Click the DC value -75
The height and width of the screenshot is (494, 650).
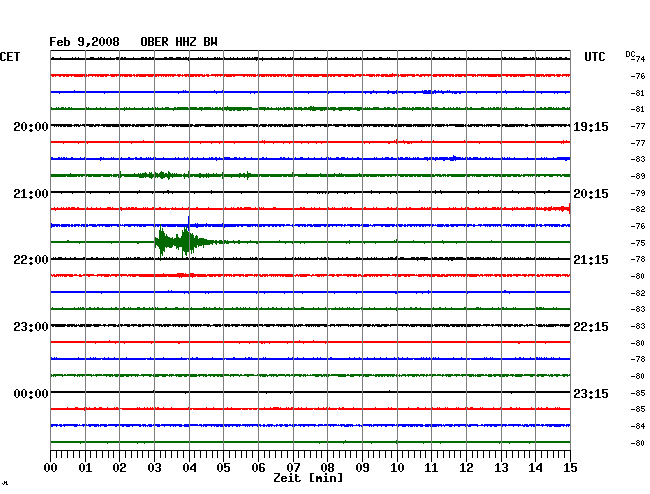(638, 243)
